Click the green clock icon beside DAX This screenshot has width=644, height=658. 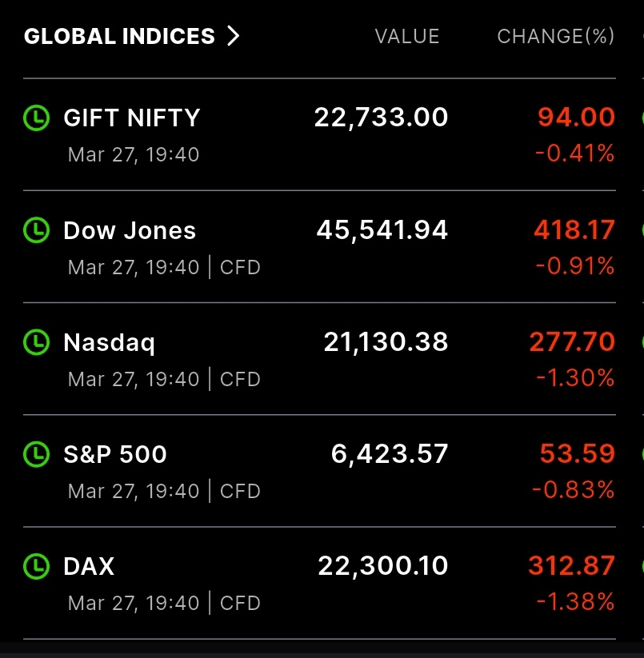(36, 567)
